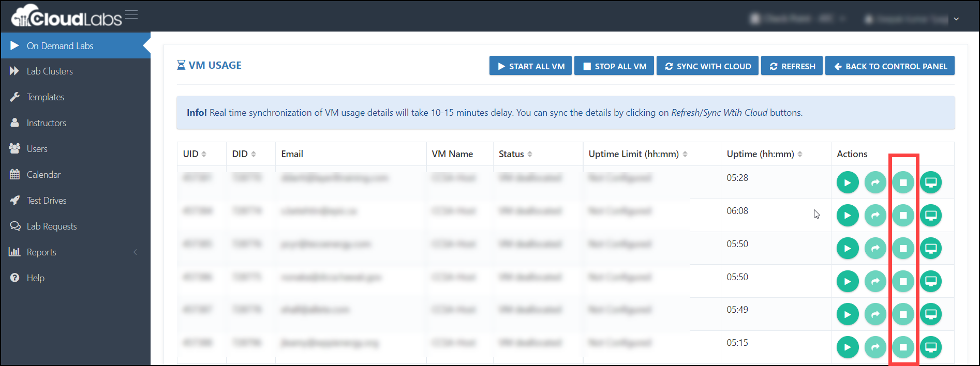Open Instructors page in sidebar
The height and width of the screenshot is (366, 980).
pos(76,123)
